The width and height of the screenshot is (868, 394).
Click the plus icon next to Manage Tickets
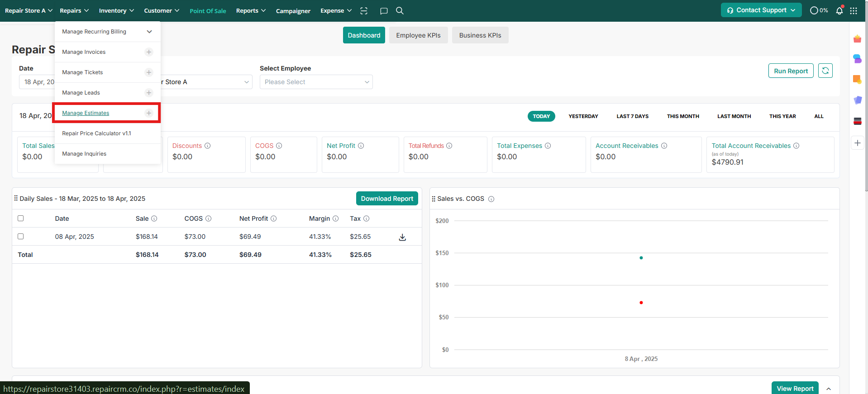click(x=149, y=72)
